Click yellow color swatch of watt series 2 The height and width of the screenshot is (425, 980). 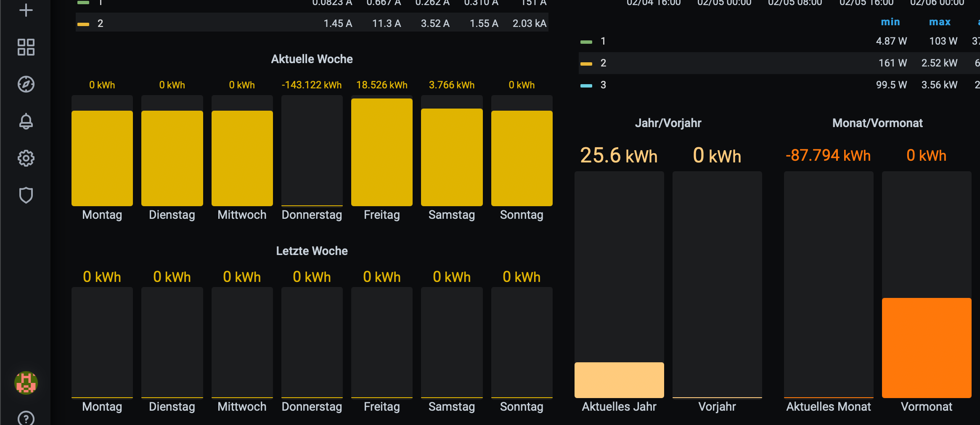coord(586,64)
